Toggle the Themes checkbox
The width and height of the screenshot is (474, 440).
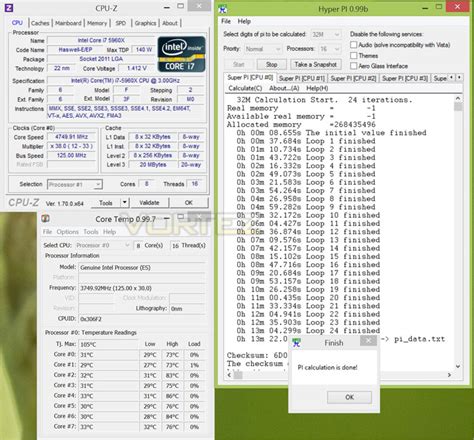point(354,55)
